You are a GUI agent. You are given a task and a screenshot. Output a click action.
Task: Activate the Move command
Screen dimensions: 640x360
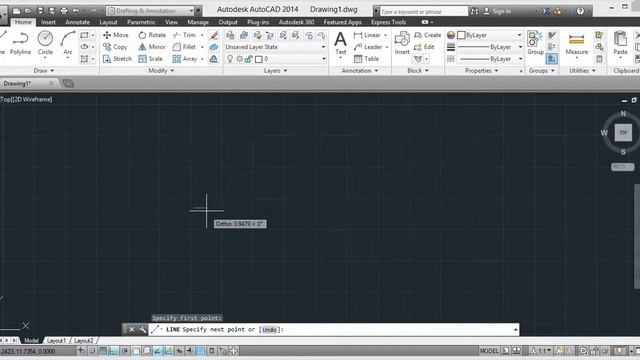tap(116, 35)
